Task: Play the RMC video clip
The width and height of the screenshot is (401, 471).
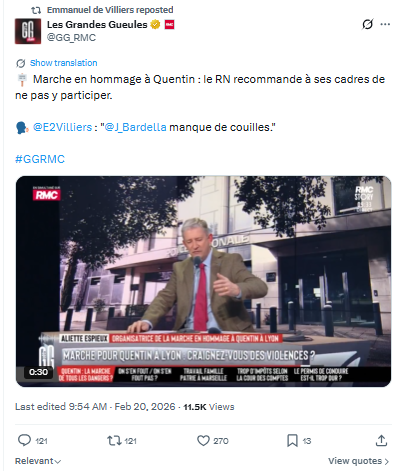Action: 203,281
